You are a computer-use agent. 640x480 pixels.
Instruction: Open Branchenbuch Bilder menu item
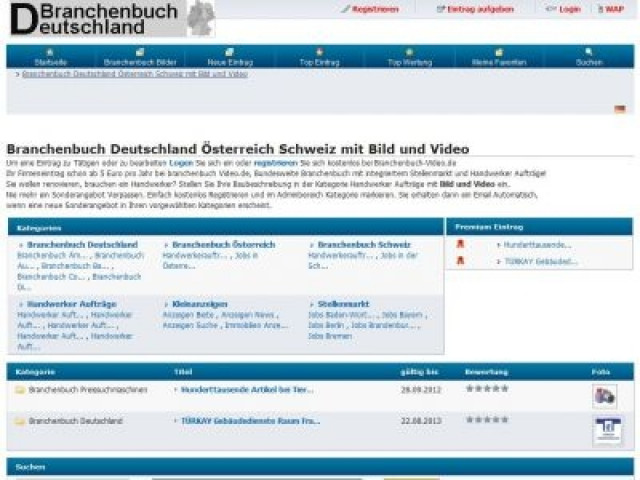(x=140, y=62)
